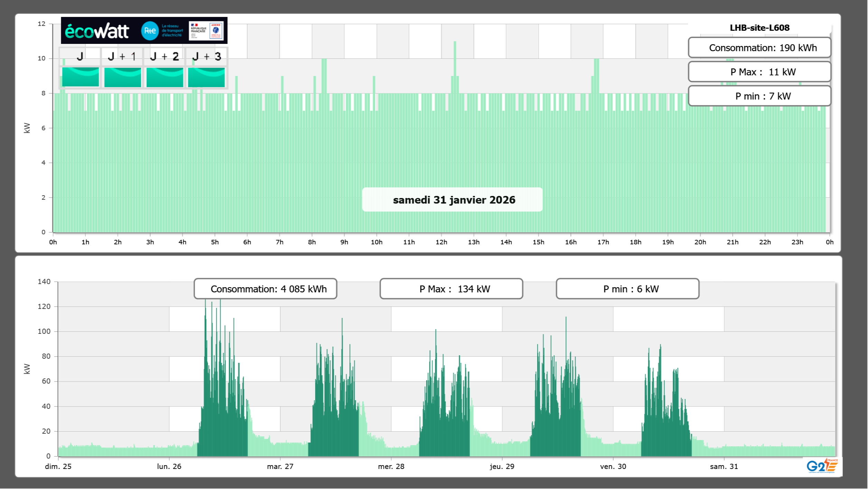Click the lun. 26 axis label

pyautogui.click(x=169, y=466)
